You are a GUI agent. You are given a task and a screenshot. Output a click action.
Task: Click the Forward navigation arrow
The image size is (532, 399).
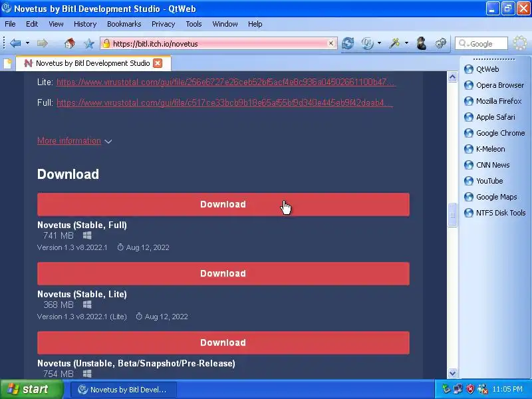pos(43,43)
